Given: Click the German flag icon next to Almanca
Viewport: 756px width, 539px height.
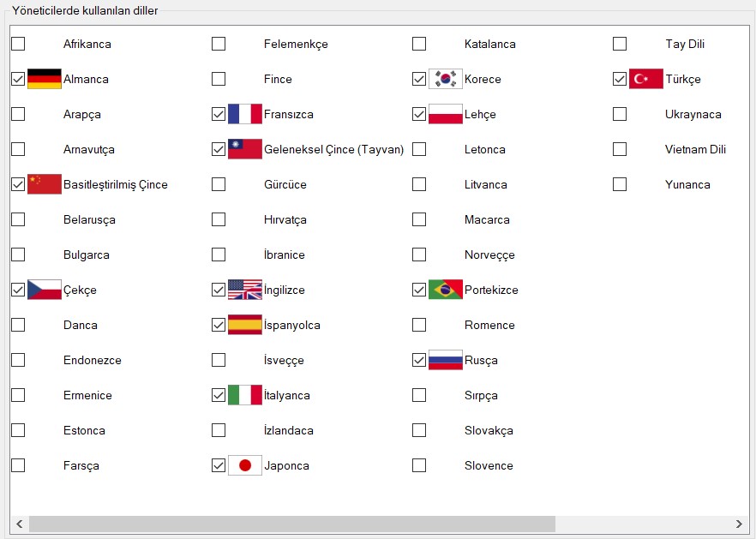Looking at the screenshot, I should [x=45, y=79].
